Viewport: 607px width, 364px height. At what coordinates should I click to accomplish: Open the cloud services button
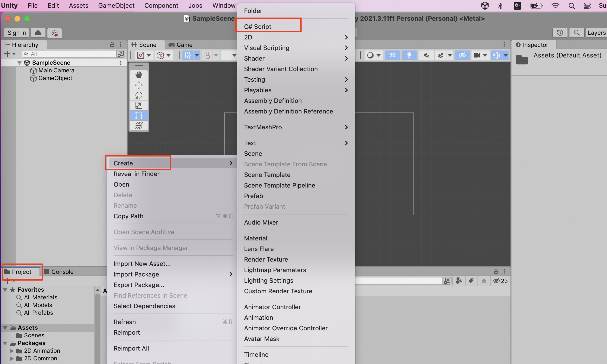point(38,33)
